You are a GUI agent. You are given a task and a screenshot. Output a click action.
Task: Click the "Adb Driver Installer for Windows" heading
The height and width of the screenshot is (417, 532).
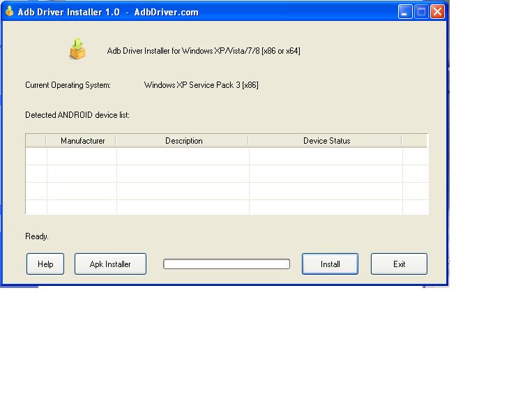(x=204, y=51)
